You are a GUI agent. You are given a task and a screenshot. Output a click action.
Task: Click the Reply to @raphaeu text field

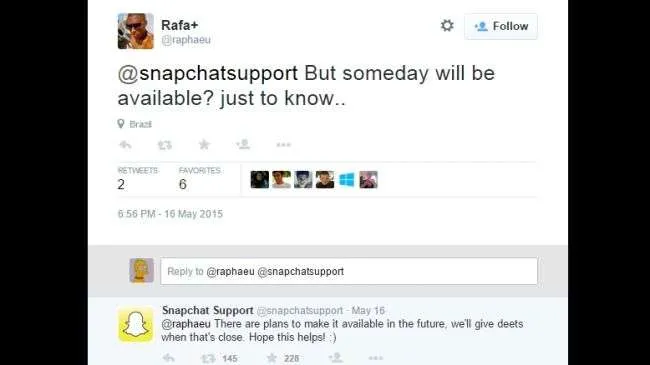click(349, 271)
